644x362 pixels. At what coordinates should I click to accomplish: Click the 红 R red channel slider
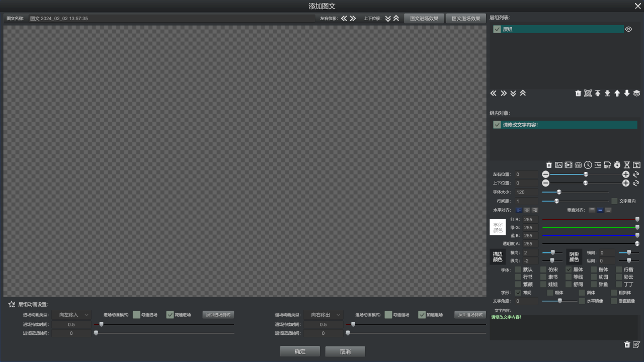pyautogui.click(x=590, y=219)
